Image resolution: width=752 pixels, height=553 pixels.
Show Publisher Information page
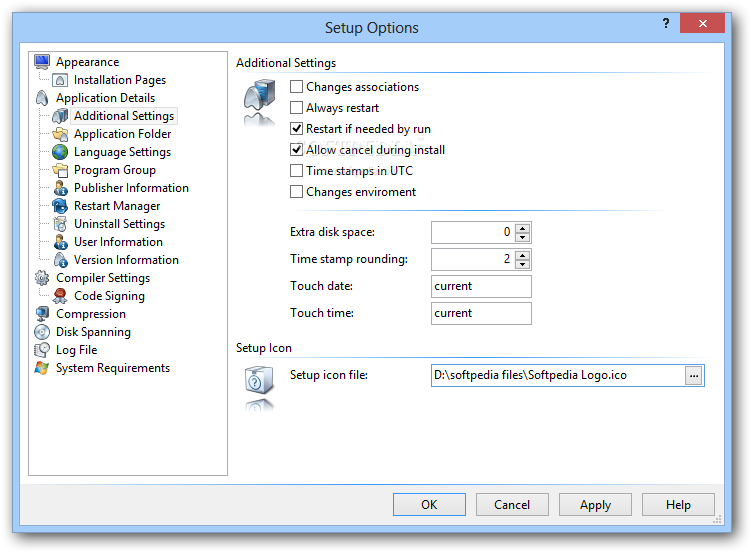tap(131, 188)
